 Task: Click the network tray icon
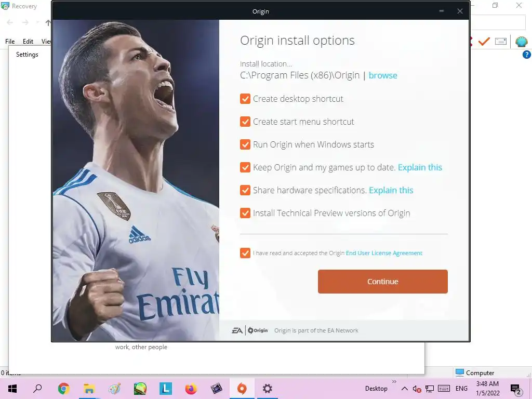[x=430, y=389]
